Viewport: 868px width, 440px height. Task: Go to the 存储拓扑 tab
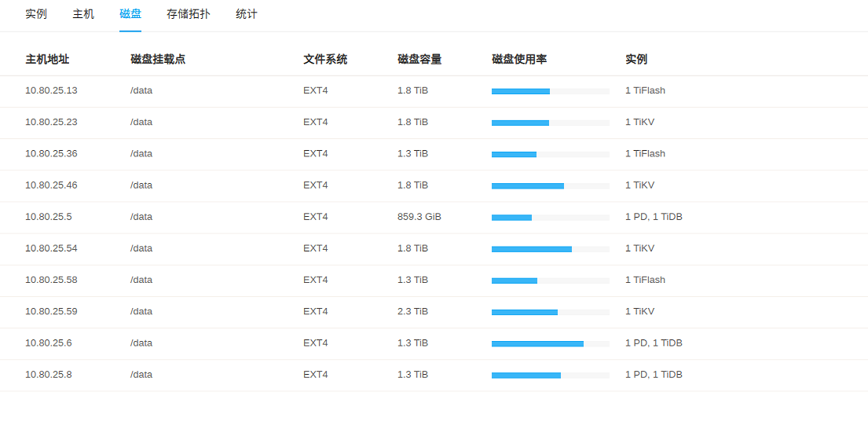[189, 14]
